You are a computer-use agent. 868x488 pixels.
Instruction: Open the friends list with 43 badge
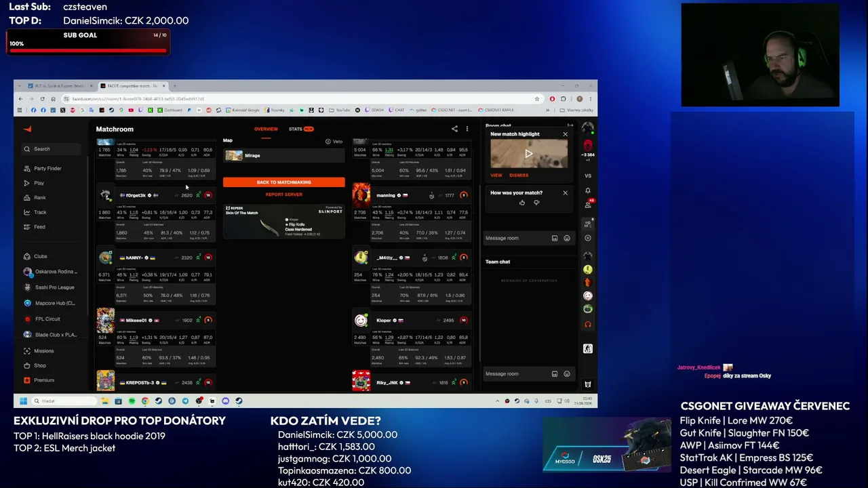tap(588, 204)
